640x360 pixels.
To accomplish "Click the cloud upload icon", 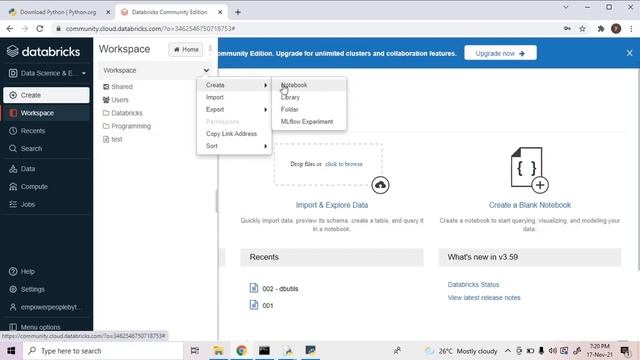I will pos(380,185).
